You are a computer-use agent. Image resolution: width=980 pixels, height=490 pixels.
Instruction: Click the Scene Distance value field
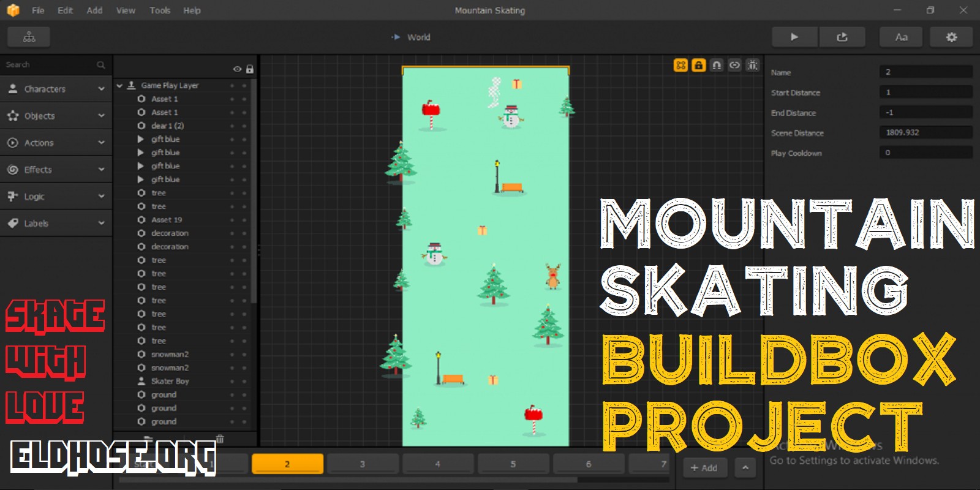click(925, 132)
